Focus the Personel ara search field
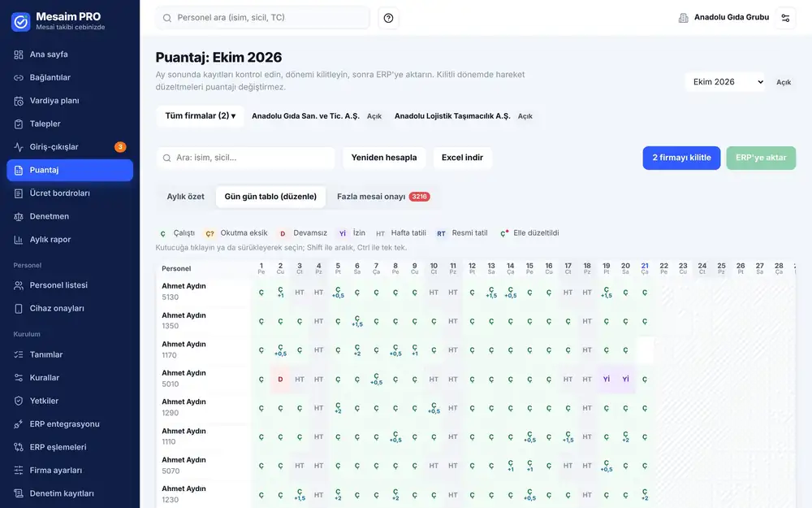 pyautogui.click(x=262, y=18)
